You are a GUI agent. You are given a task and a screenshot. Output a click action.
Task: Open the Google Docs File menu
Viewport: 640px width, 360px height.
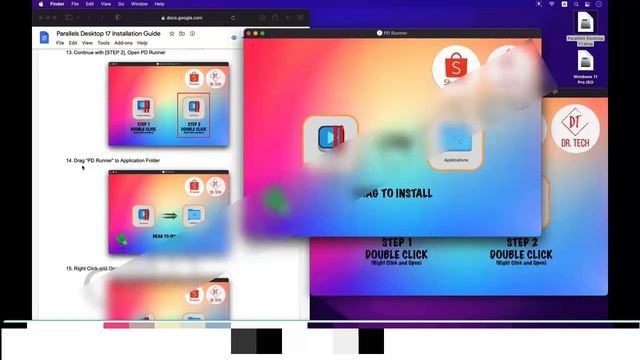[x=60, y=43]
